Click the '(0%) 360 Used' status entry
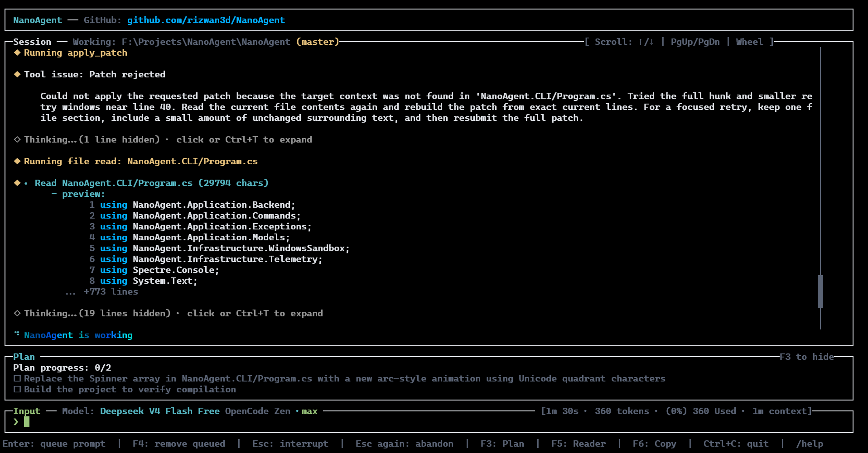 click(x=701, y=411)
